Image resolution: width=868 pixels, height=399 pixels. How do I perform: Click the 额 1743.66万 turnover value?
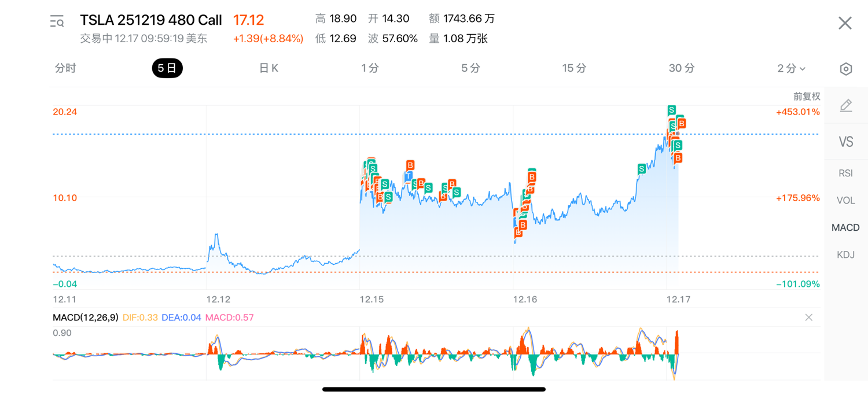click(x=462, y=19)
